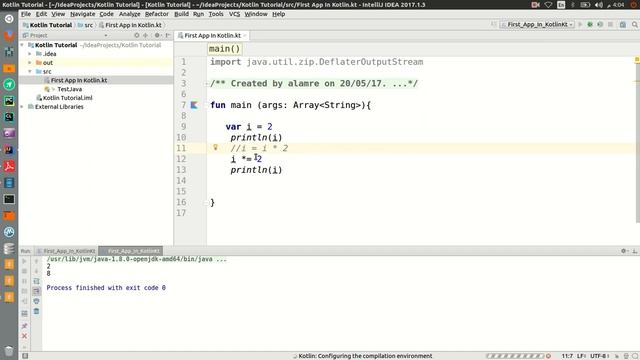Toggle soft-wrap icon in Run console
This screenshot has width=640, height=360.
click(36, 281)
